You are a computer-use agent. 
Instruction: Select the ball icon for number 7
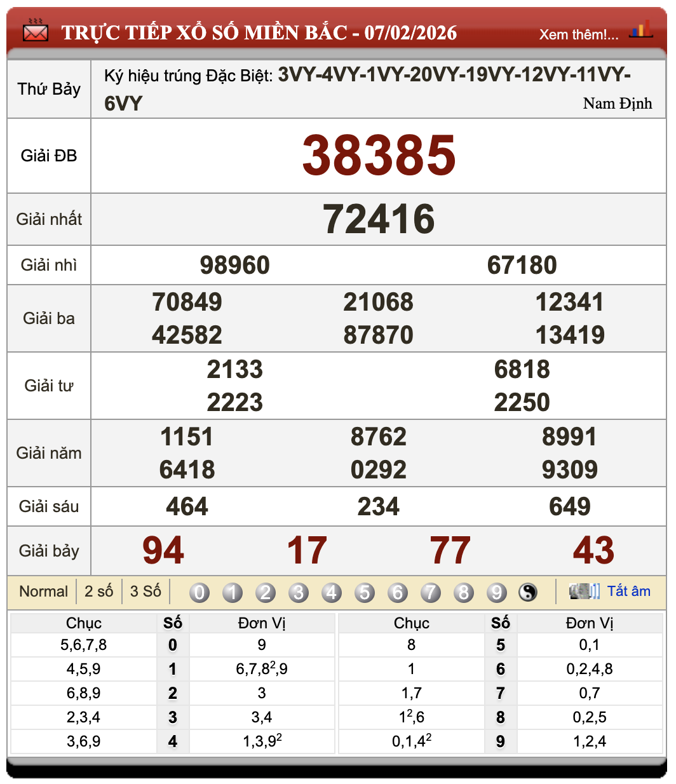point(431,591)
